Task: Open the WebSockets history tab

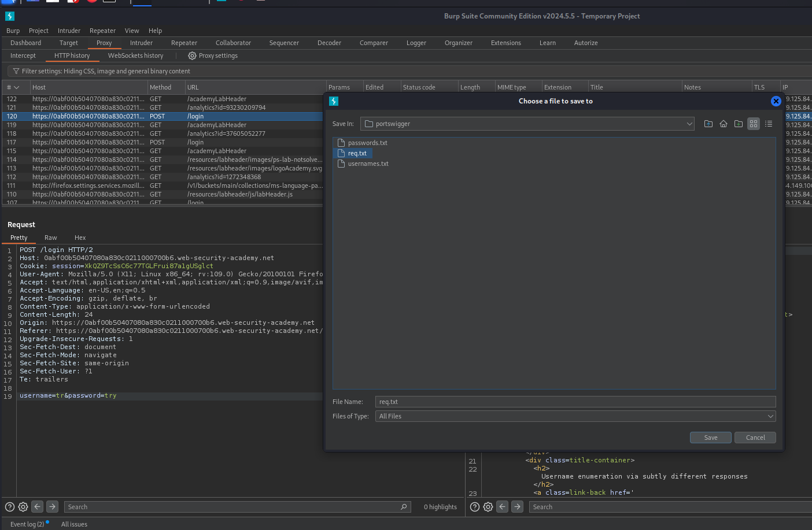Action: click(135, 56)
